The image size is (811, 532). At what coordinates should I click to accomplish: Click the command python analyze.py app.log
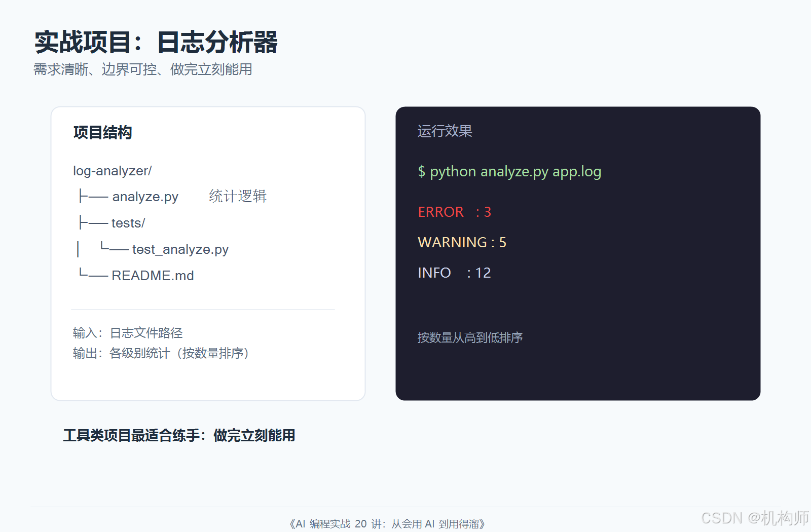pyautogui.click(x=515, y=172)
